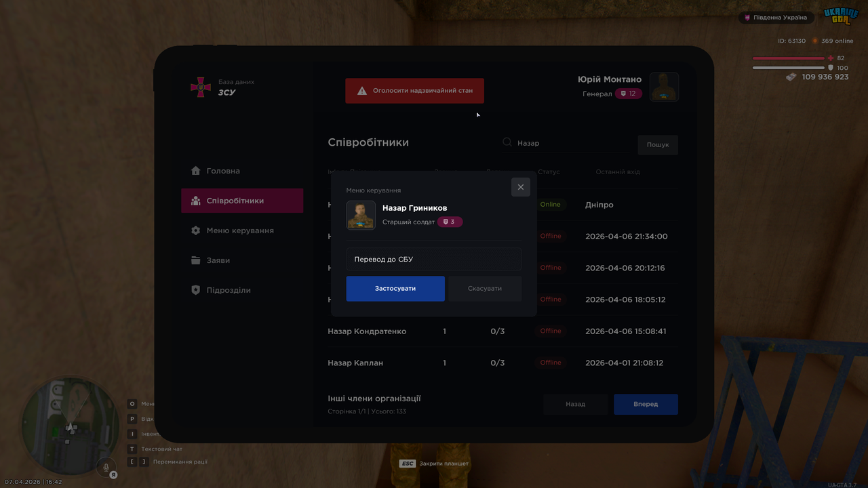Image resolution: width=868 pixels, height=488 pixels.
Task: Close the management dialog with X
Action: (x=521, y=187)
